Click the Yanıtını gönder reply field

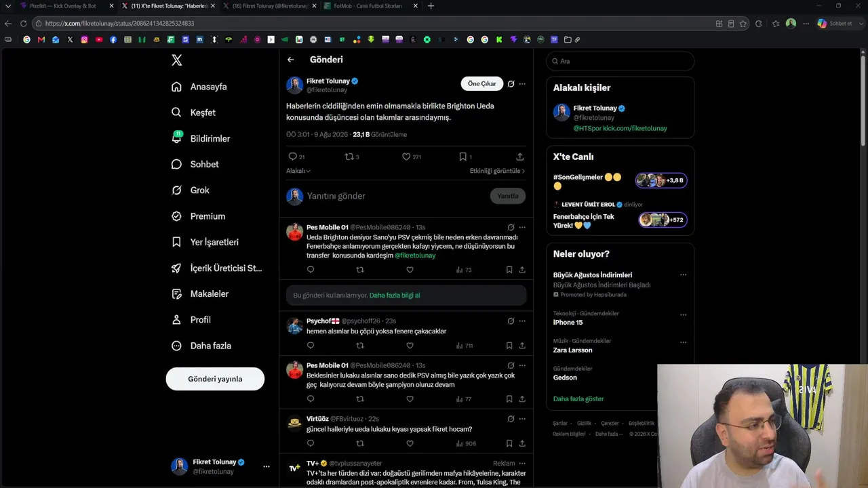[394, 196]
